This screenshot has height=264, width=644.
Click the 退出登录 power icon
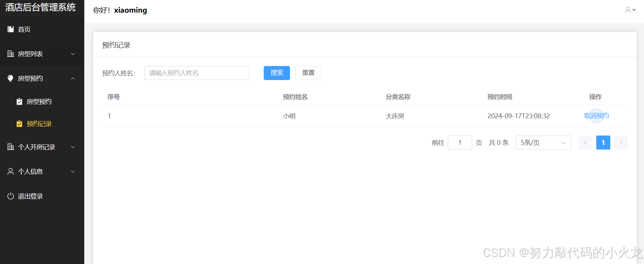11,196
